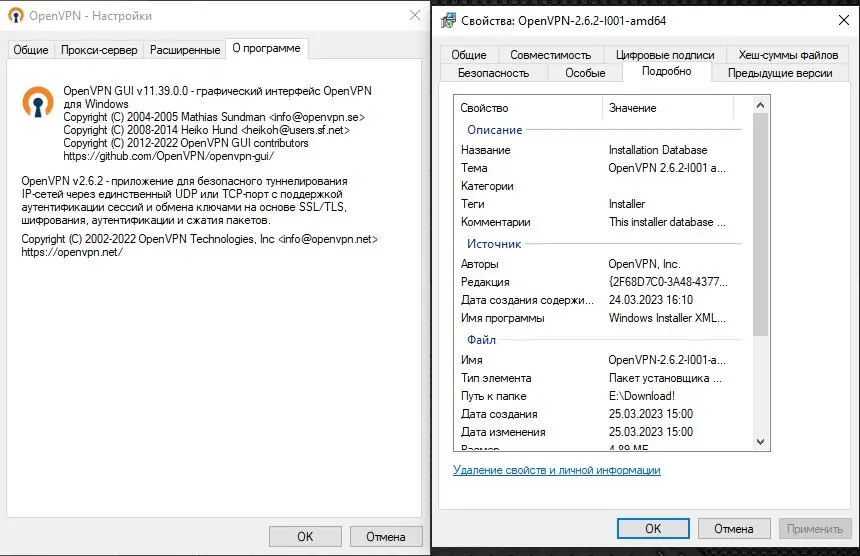The image size is (860, 556).
Task: Click the OpenVPN logo in the About tab
Action: click(39, 103)
